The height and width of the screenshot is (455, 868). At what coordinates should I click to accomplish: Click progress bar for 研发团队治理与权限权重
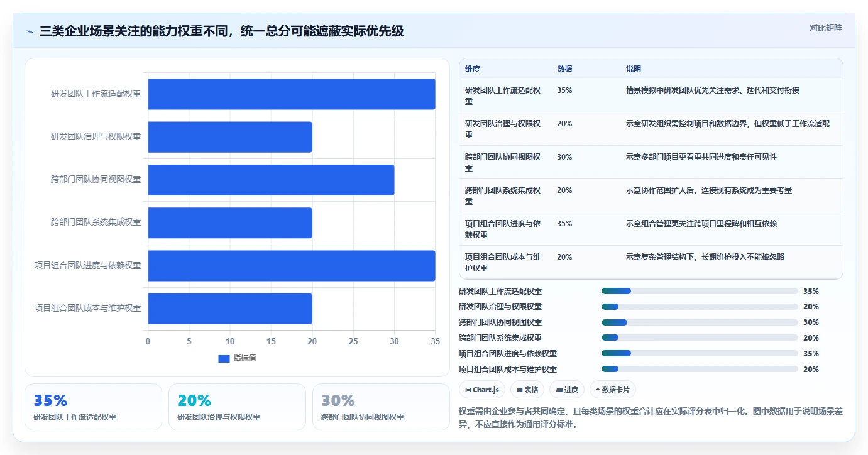(x=700, y=307)
